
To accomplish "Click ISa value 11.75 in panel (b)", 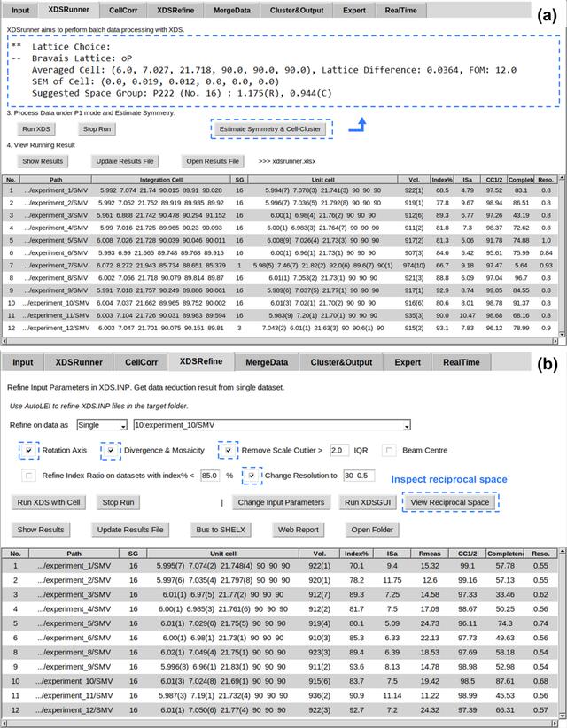I will coord(392,580).
